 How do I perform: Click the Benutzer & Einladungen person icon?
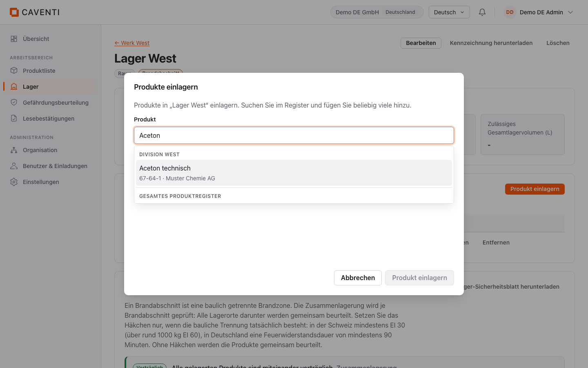(14, 166)
